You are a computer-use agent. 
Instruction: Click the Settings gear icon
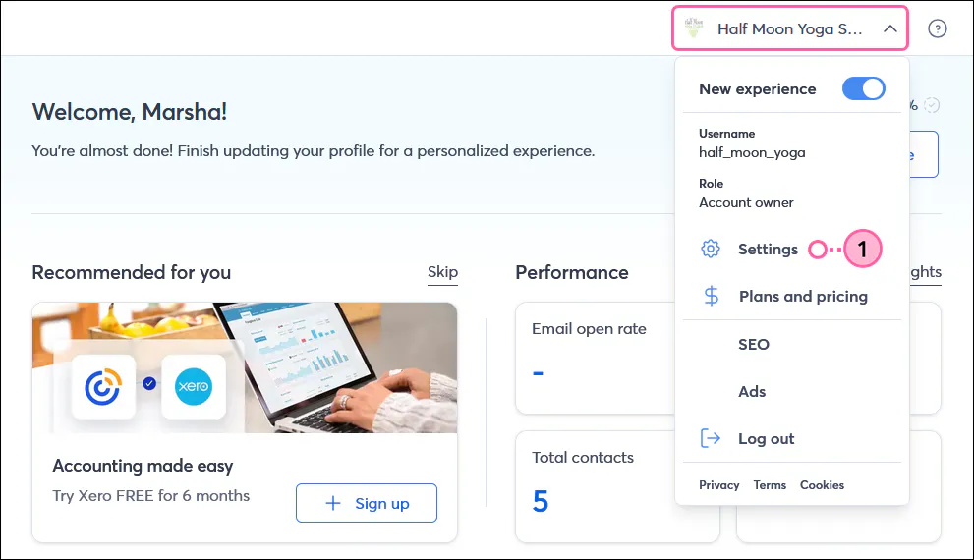pos(711,250)
